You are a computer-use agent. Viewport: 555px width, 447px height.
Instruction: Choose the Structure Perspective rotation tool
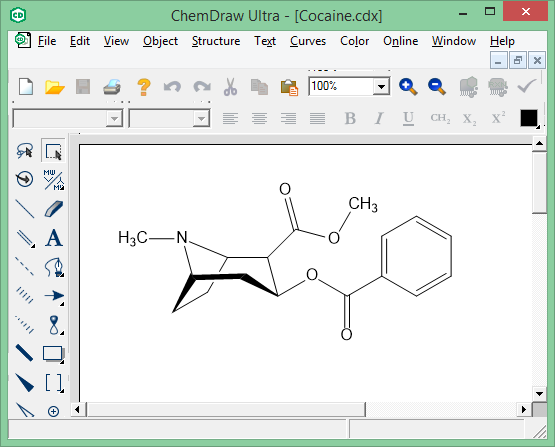[x=24, y=179]
